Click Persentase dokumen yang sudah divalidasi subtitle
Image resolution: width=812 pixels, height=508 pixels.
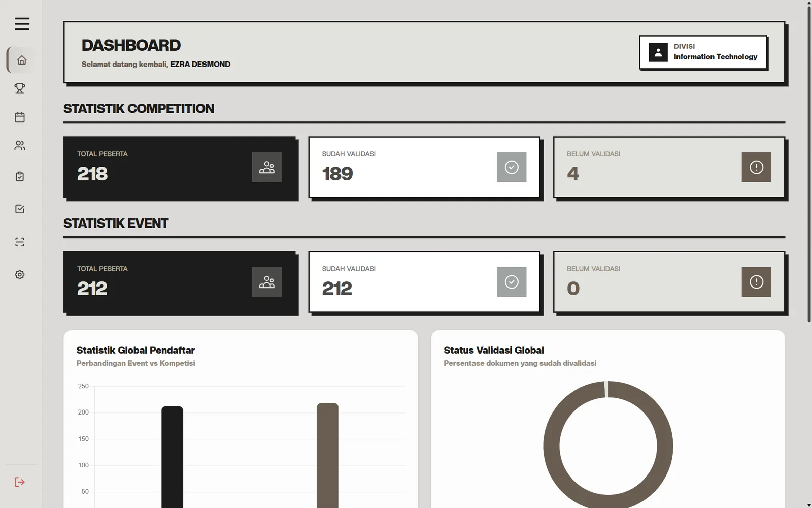(x=520, y=363)
